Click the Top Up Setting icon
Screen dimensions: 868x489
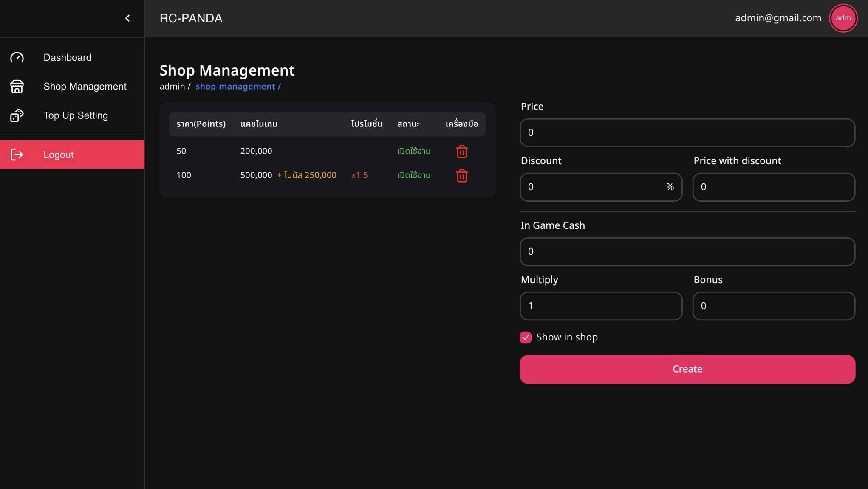[17, 115]
